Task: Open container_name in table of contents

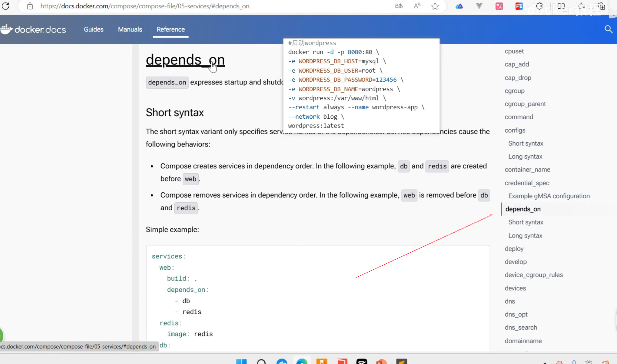Action: 527,170
